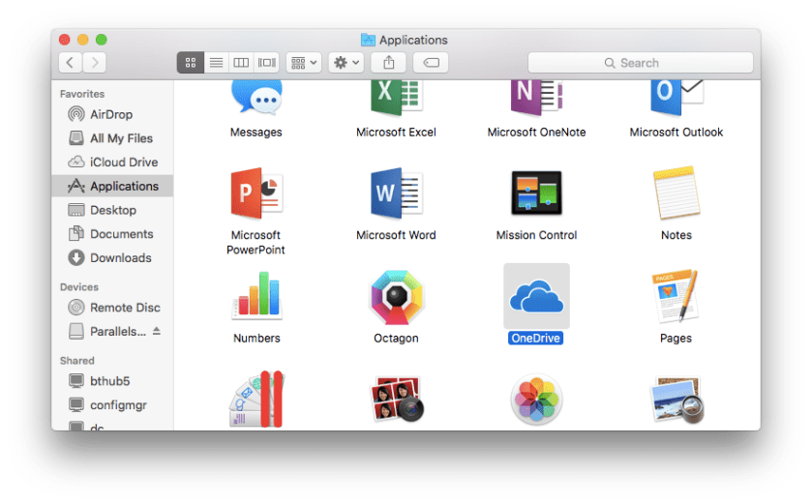Select Applications in the sidebar
The image size is (812, 504).
click(113, 186)
